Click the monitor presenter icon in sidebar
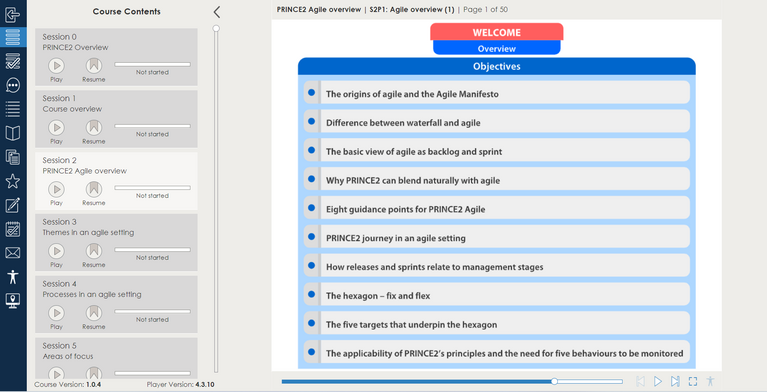This screenshot has height=392, width=767. [x=13, y=300]
